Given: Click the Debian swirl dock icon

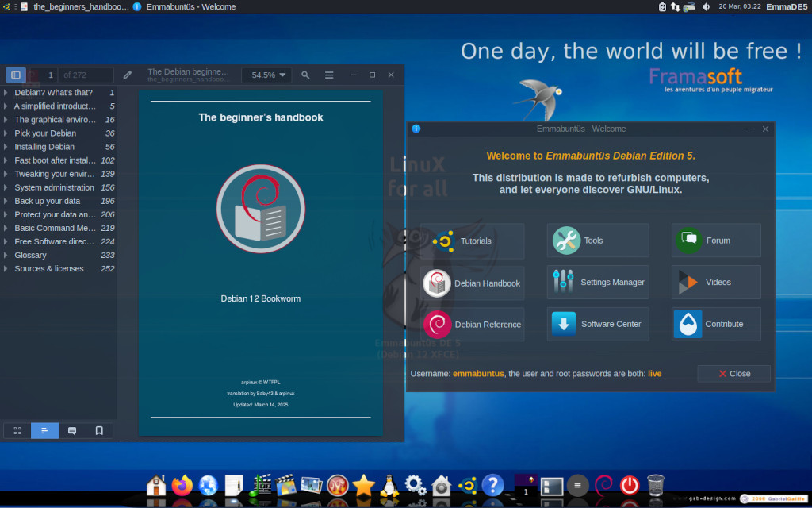Looking at the screenshot, I should tap(603, 486).
